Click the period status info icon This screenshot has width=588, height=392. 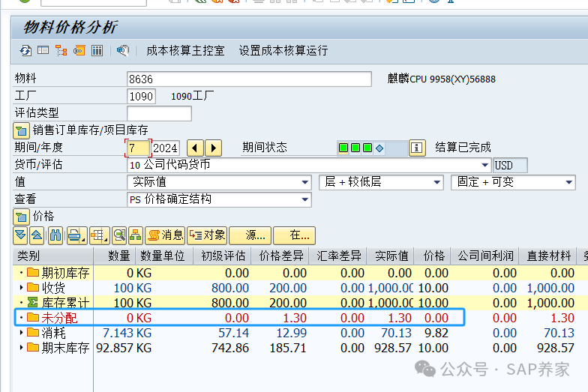(417, 148)
